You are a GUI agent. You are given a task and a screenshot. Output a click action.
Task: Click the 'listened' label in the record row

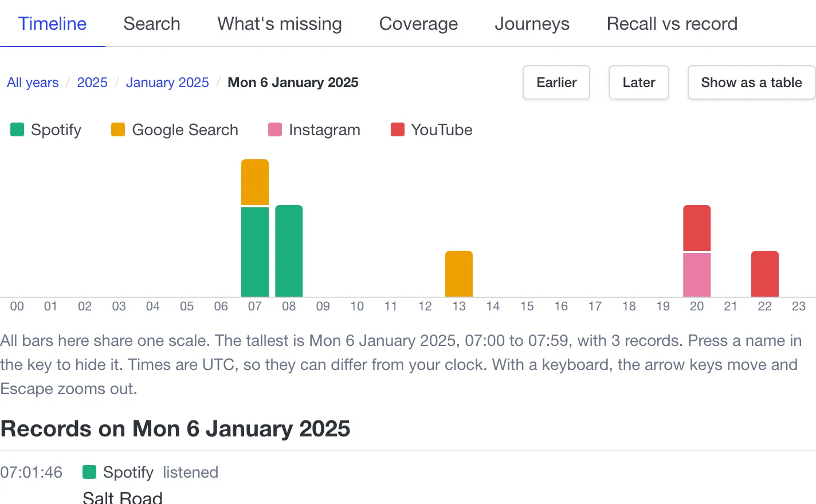[191, 472]
